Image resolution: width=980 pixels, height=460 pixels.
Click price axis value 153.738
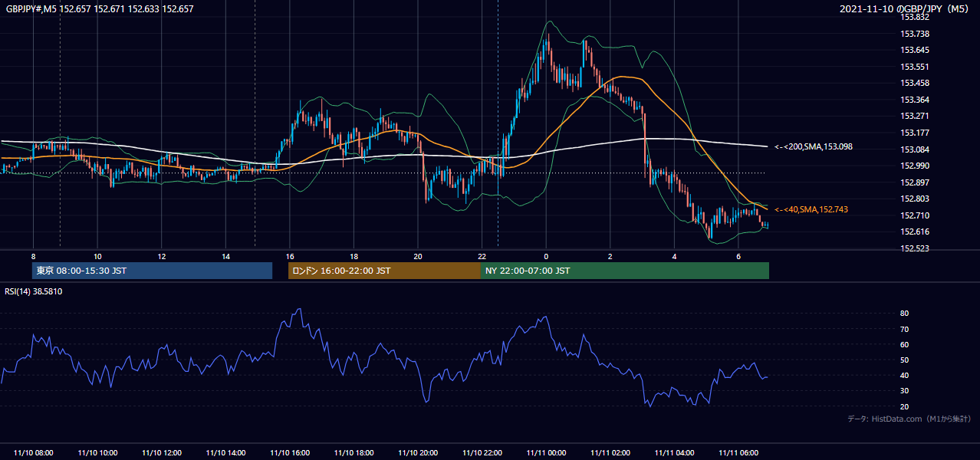click(914, 34)
